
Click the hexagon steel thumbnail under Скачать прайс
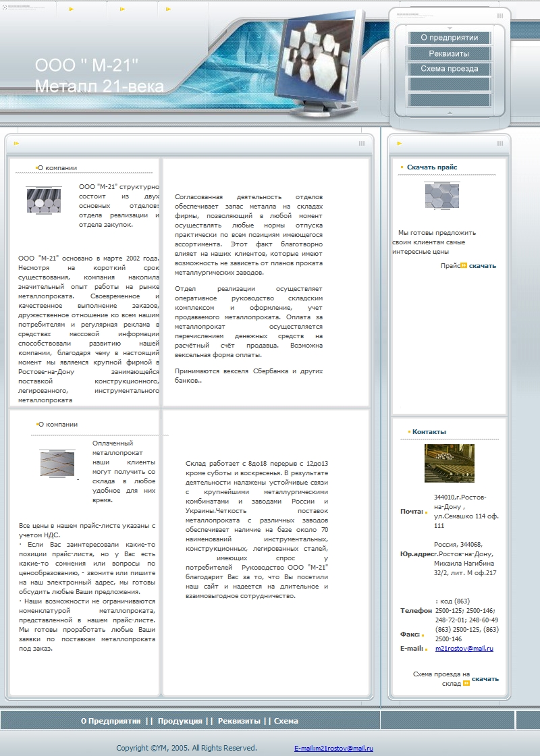[442, 196]
